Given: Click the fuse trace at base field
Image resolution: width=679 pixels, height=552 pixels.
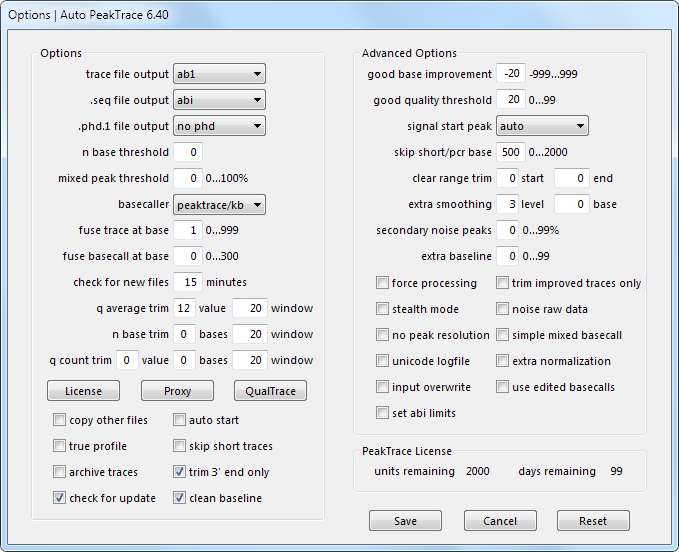Looking at the screenshot, I should tap(188, 230).
